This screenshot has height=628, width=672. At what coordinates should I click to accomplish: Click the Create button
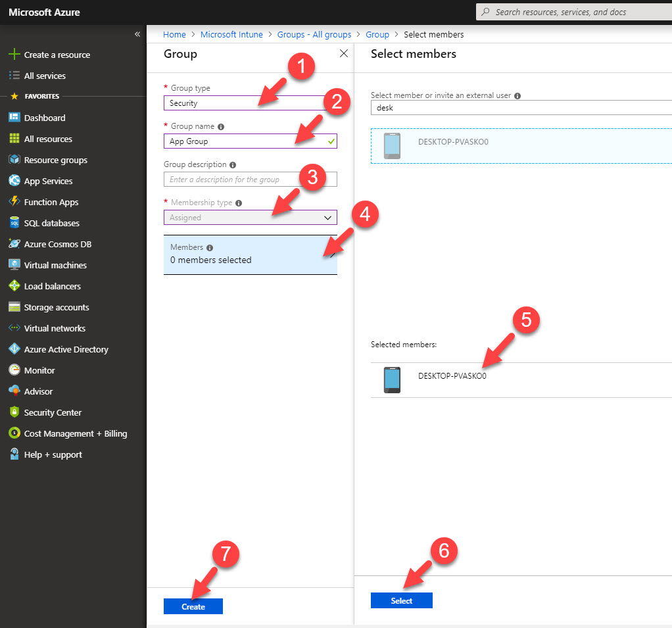point(193,606)
